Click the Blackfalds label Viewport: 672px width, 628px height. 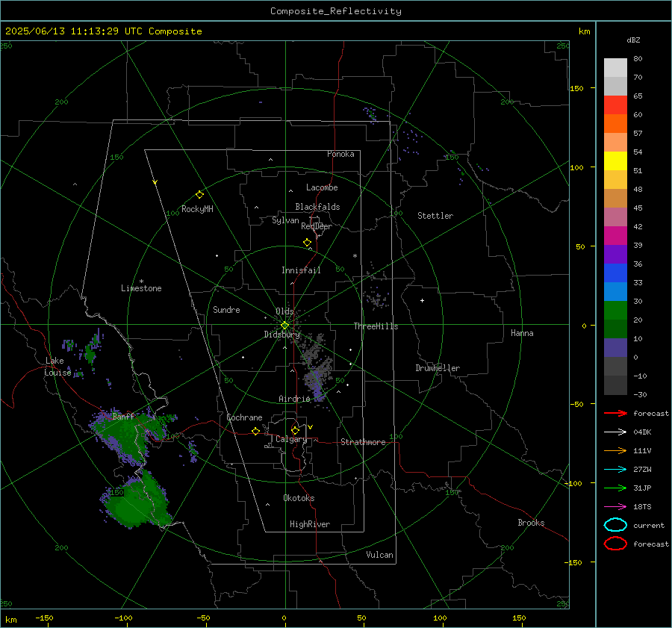317,207
